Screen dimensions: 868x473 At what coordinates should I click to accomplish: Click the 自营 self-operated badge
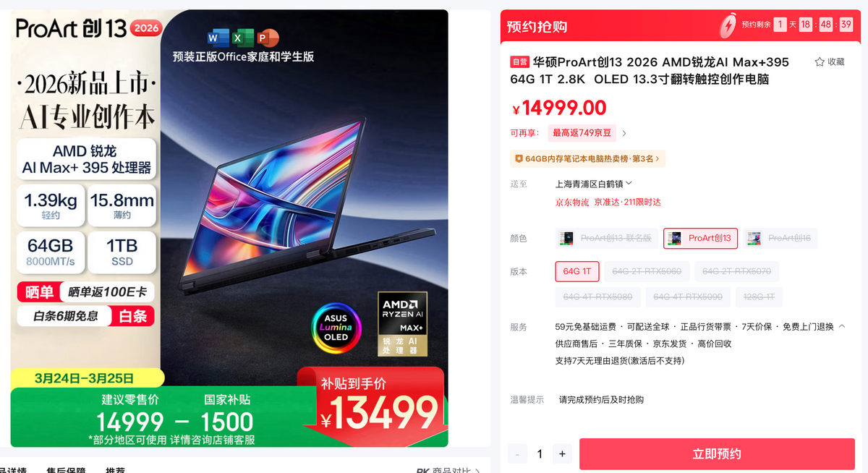click(519, 62)
